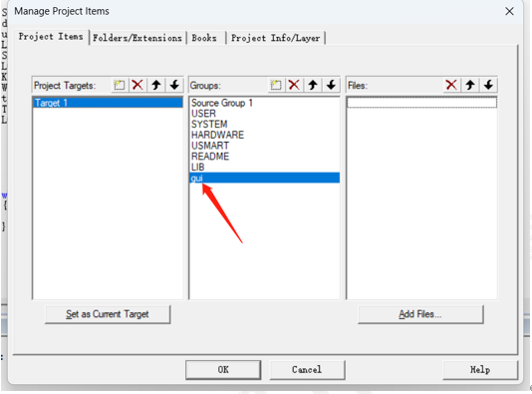This screenshot has height=394, width=532.
Task: Move selected File up
Action: [x=470, y=85]
